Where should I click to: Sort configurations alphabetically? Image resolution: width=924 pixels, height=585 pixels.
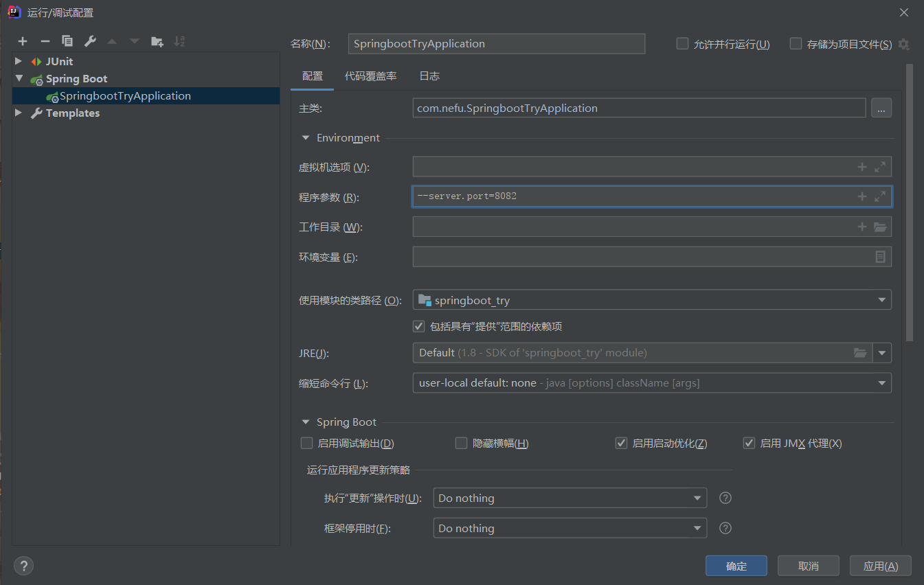[x=179, y=41]
